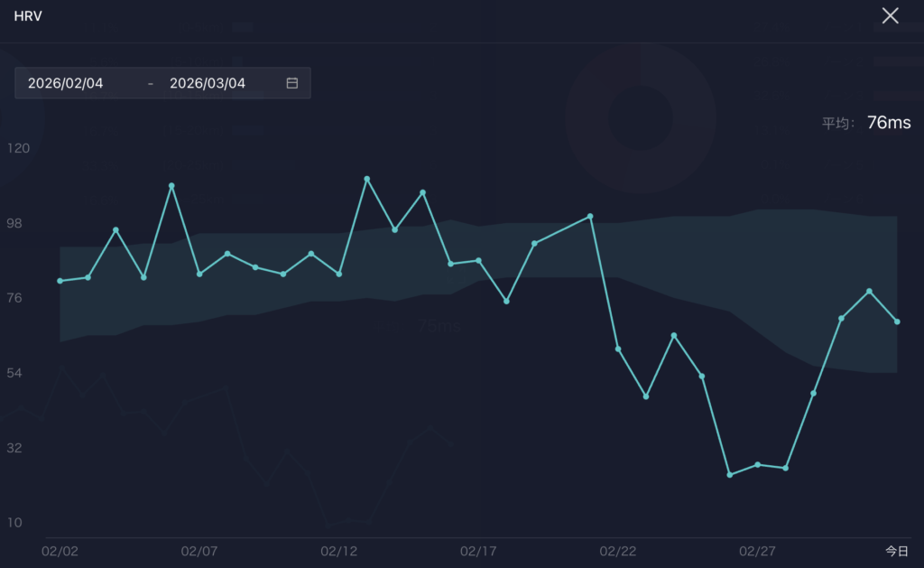Click the 120 y-axis label
This screenshot has height=568, width=924.
click(x=19, y=147)
